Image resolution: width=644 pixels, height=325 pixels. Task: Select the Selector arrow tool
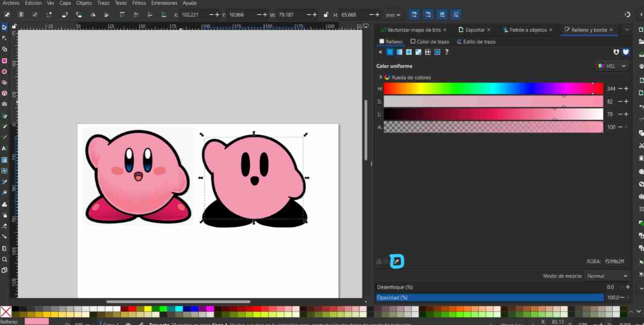pyautogui.click(x=4, y=27)
